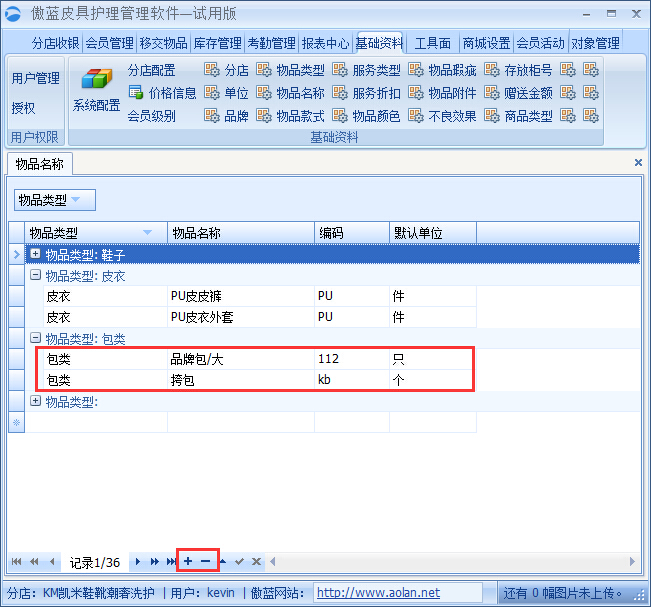Screen dimensions: 651x607
Task: Switch to 报表中心 ribbon tab
Action: [x=325, y=43]
